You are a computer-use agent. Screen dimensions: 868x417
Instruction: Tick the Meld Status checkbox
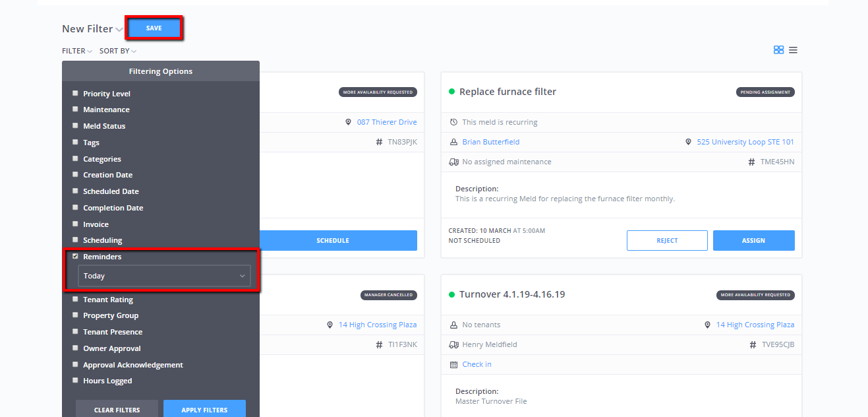75,126
